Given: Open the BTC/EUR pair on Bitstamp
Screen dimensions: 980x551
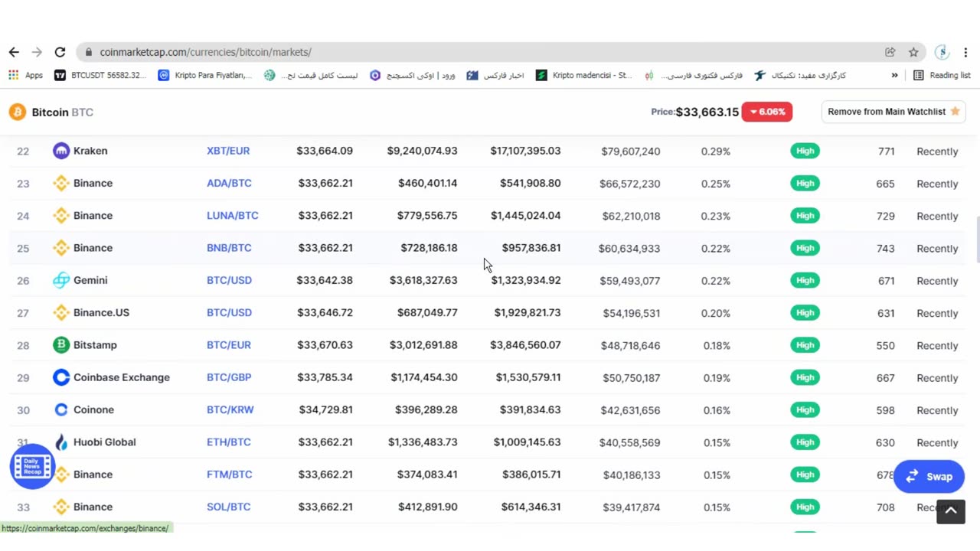Looking at the screenshot, I should (229, 345).
